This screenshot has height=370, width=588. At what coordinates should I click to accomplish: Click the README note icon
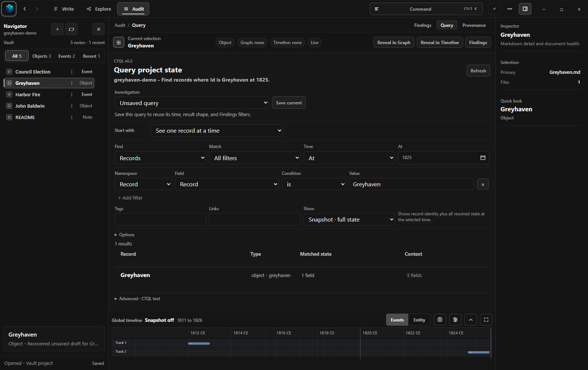[9, 117]
